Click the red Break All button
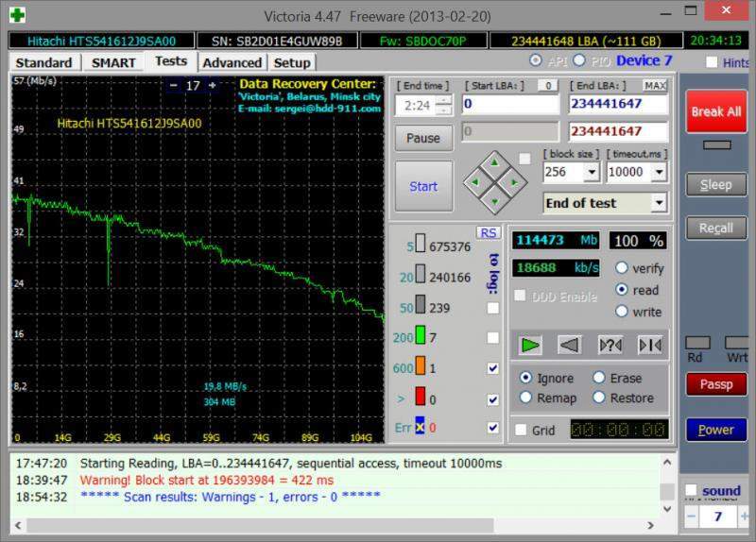 click(715, 111)
